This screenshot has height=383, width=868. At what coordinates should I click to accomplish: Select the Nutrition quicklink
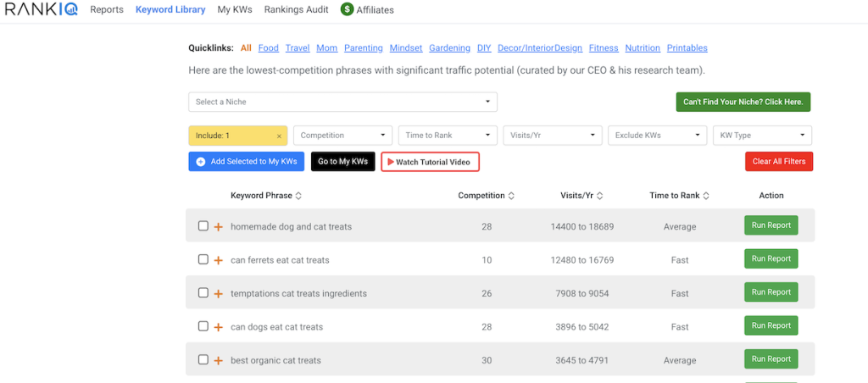pyautogui.click(x=643, y=48)
